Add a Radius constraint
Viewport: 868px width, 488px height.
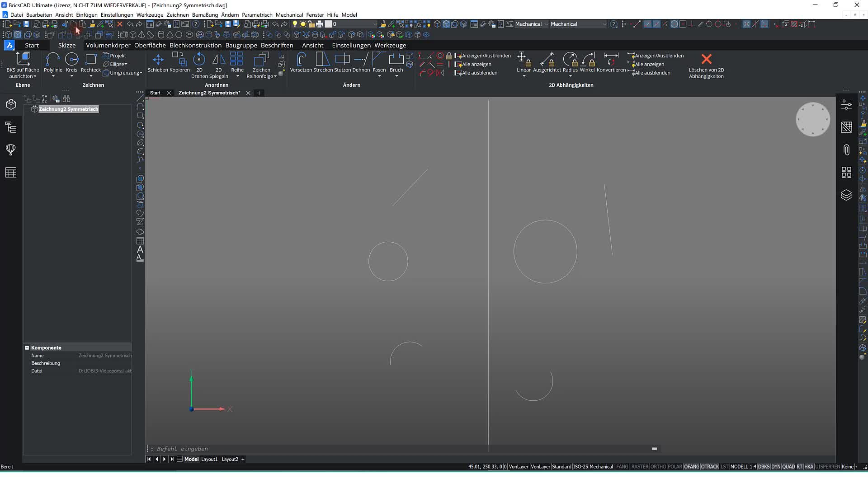570,63
